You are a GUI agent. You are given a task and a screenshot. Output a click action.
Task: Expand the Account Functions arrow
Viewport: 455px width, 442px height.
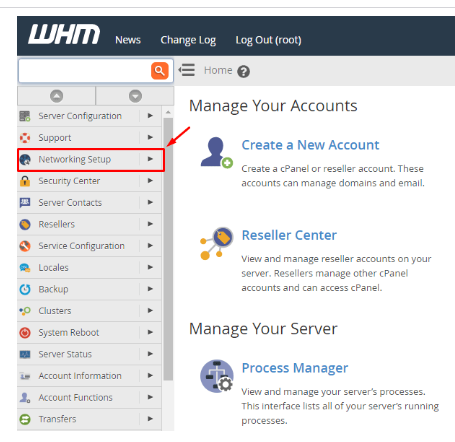pyautogui.click(x=150, y=397)
